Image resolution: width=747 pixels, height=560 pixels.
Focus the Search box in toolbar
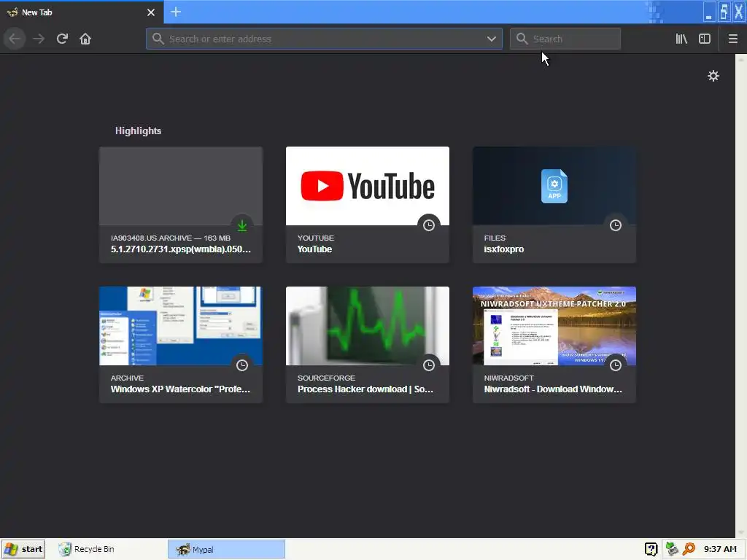pos(565,39)
